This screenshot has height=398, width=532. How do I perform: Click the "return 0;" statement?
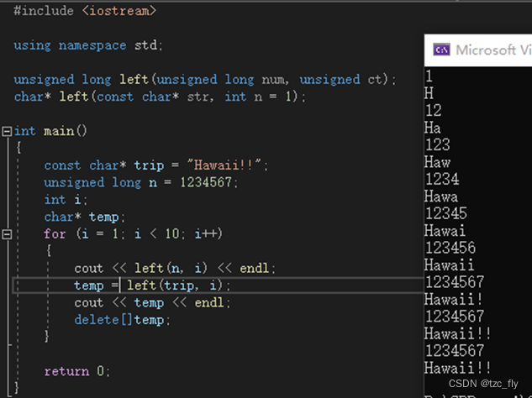coord(77,371)
